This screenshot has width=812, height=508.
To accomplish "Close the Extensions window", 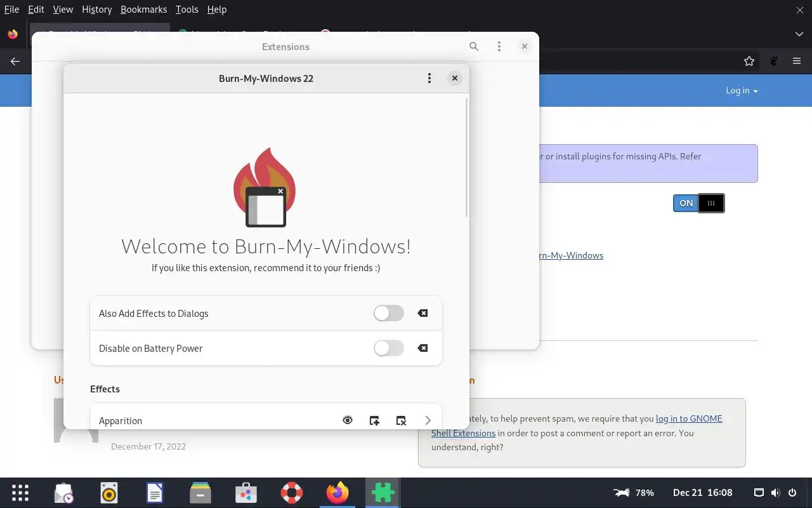I will [x=525, y=46].
